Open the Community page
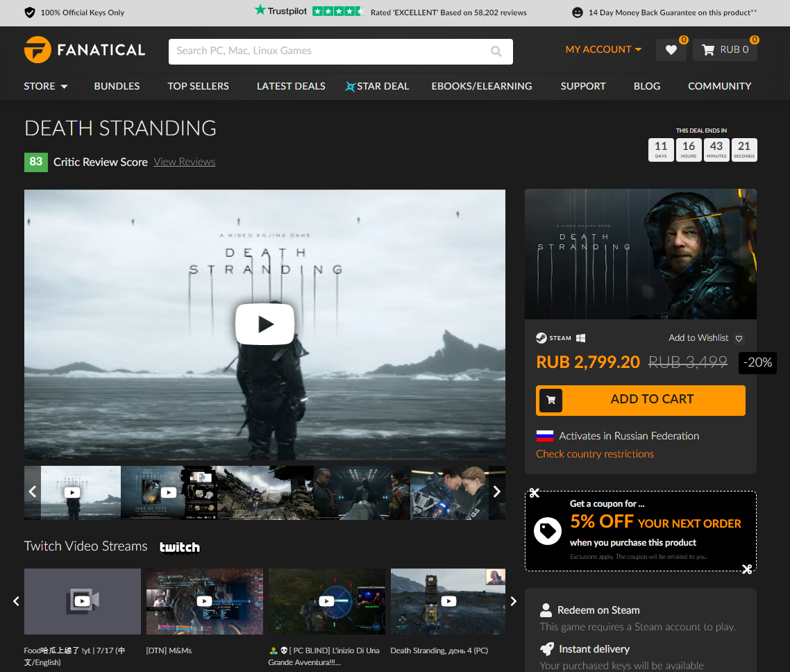The height and width of the screenshot is (672, 790). (719, 86)
